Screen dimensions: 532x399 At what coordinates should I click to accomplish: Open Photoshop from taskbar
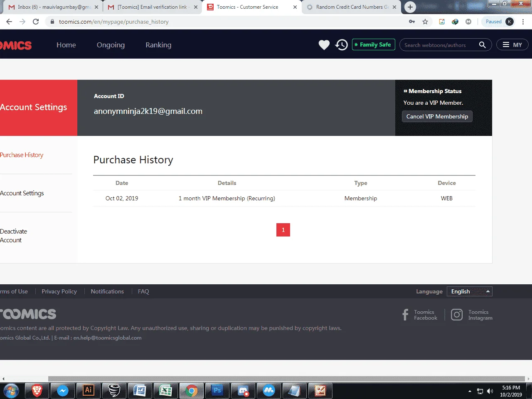coord(217,391)
